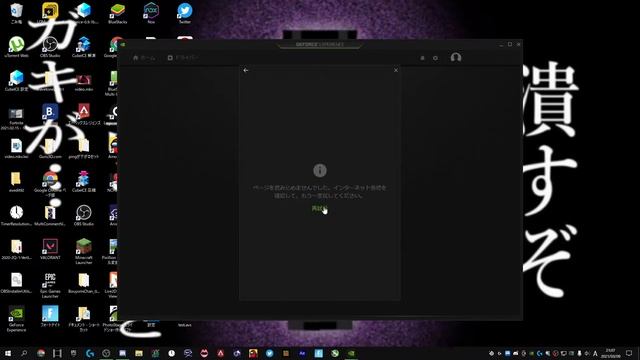
Task: Open the clock app in the taskbar
Action: 171,353
